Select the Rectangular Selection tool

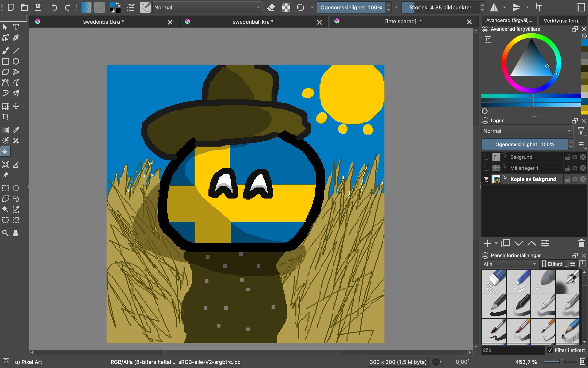pyautogui.click(x=5, y=188)
